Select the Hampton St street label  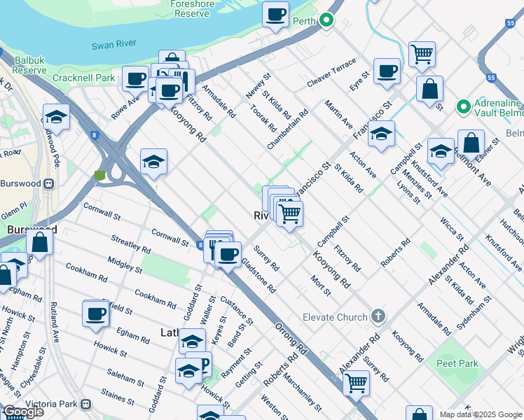click(x=20, y=351)
